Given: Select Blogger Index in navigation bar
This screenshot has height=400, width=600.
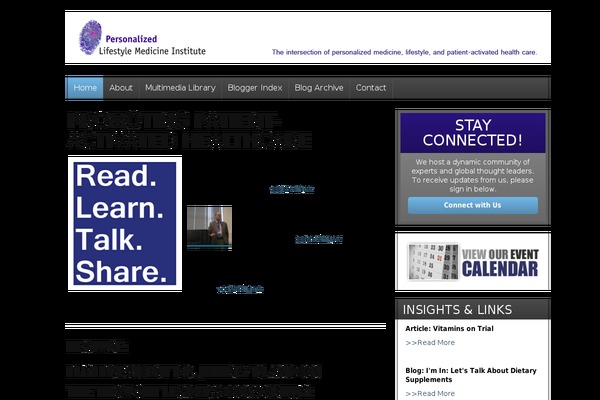Looking at the screenshot, I should [255, 88].
